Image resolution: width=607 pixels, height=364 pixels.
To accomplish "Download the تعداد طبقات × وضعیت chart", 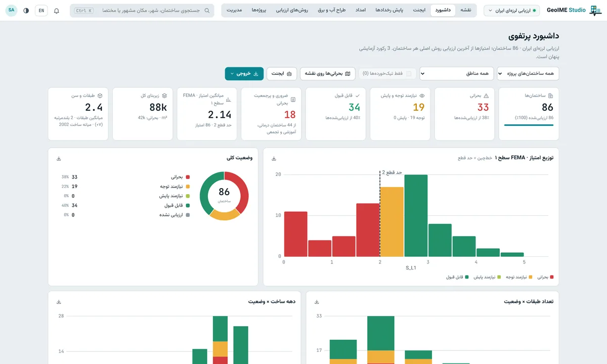I will (317, 302).
